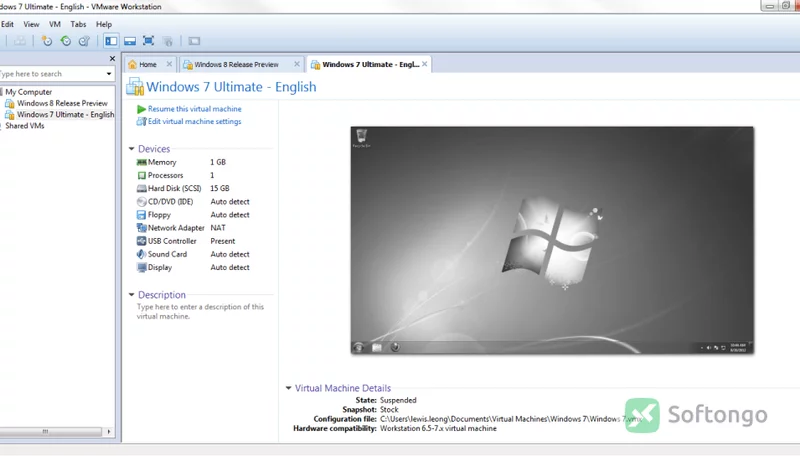The height and width of the screenshot is (456, 800).
Task: Select Windows 7 Ultimate - English in library
Action: click(65, 114)
